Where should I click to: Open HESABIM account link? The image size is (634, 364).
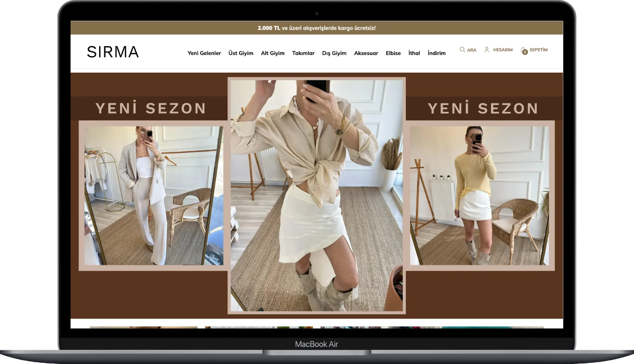tap(503, 50)
